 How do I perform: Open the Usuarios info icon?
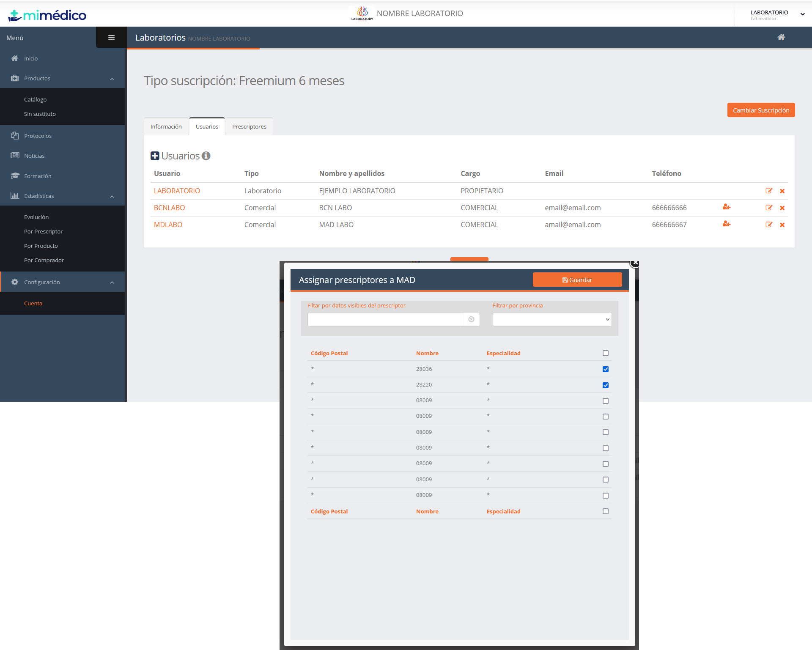pyautogui.click(x=206, y=156)
